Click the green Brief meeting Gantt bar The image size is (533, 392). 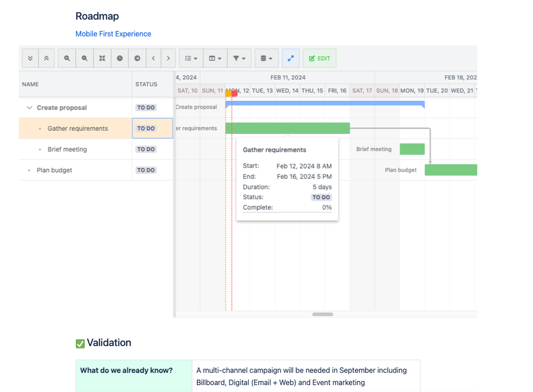click(412, 149)
